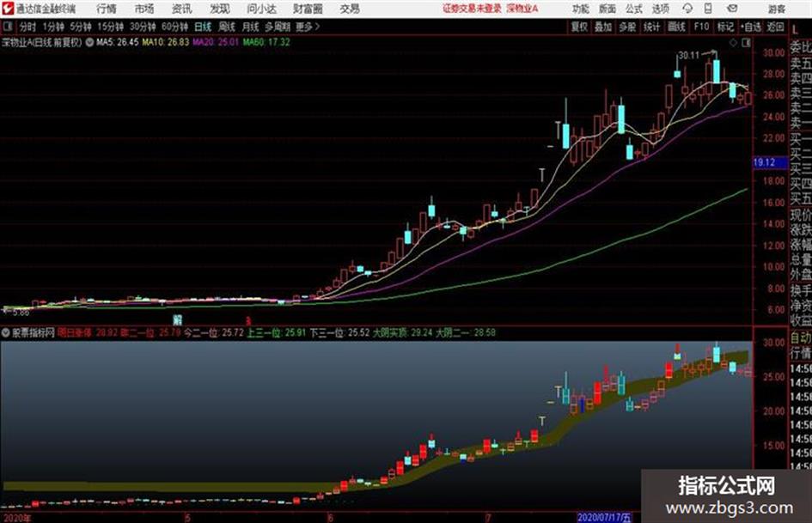Click the 今二一位: 25.72 indicator value
Image resolution: width=812 pixels, height=523 pixels.
click(x=214, y=332)
